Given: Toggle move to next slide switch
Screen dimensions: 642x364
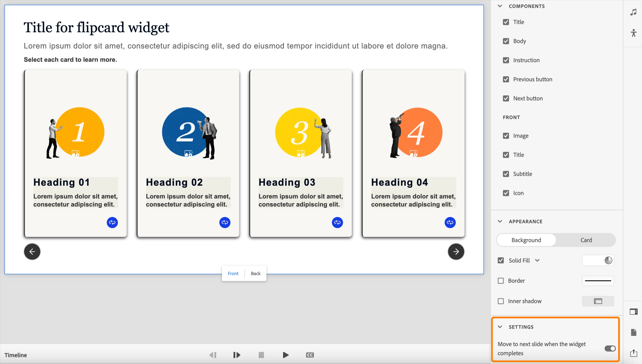Looking at the screenshot, I should point(610,348).
